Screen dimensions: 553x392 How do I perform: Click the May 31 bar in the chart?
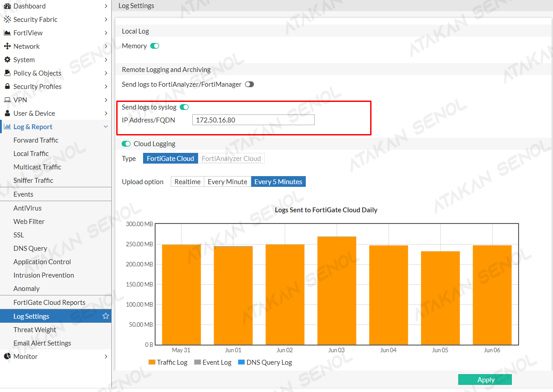coord(181,295)
